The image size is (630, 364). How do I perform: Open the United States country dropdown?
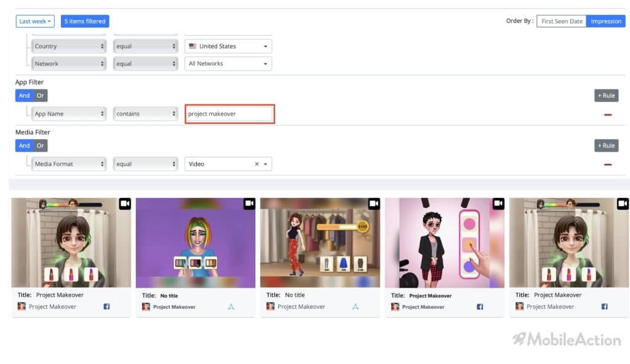click(x=228, y=46)
